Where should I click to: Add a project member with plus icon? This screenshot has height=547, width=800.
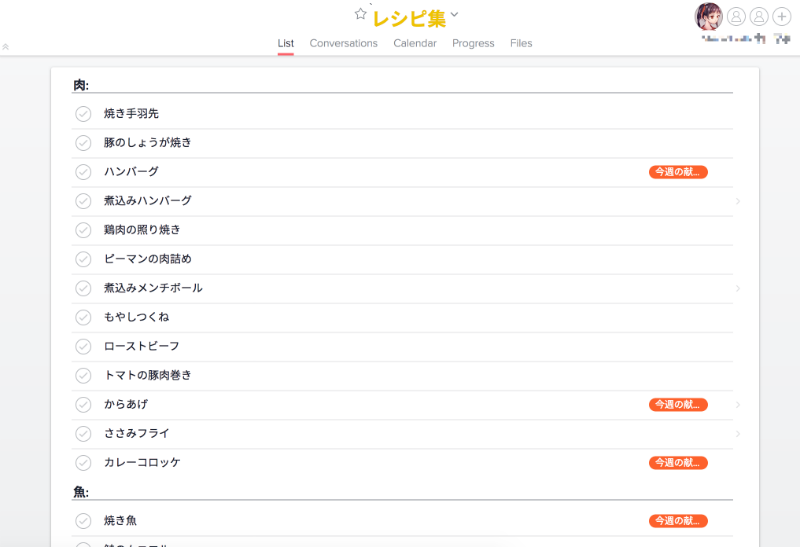point(782,17)
